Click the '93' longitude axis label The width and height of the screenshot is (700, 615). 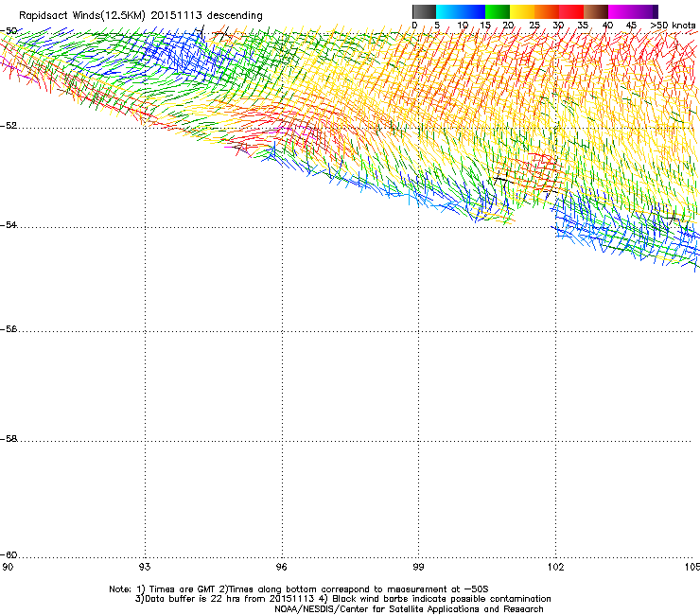(145, 567)
